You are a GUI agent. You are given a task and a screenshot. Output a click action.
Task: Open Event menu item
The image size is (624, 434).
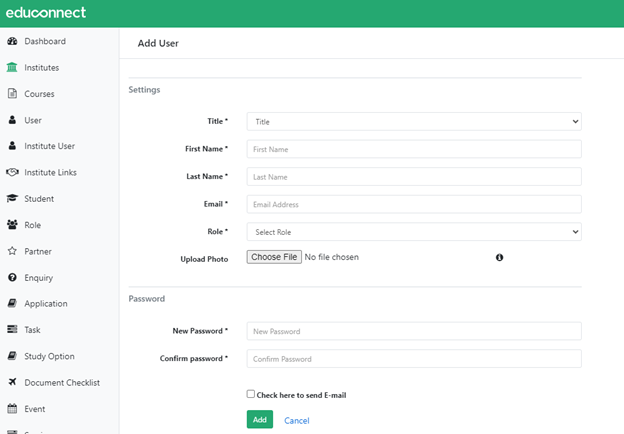pyautogui.click(x=34, y=408)
